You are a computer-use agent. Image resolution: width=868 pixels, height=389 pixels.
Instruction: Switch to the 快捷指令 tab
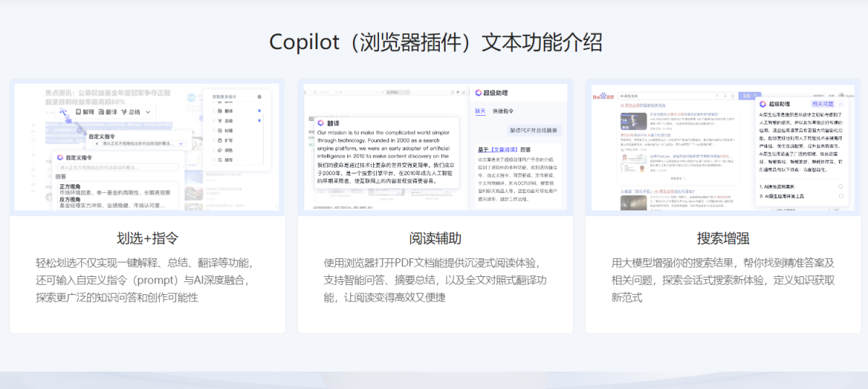click(503, 111)
